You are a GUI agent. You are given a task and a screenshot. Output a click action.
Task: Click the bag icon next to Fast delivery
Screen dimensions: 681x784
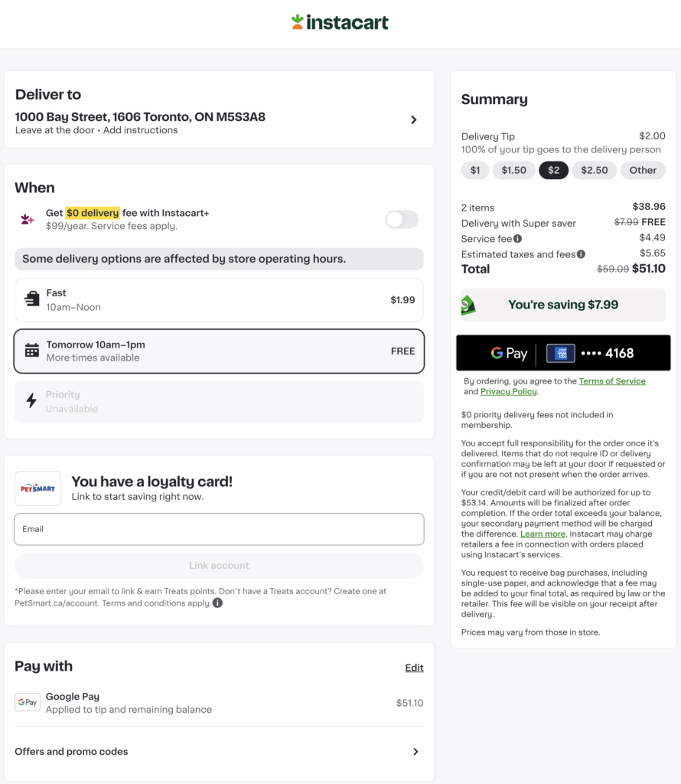click(x=31, y=299)
